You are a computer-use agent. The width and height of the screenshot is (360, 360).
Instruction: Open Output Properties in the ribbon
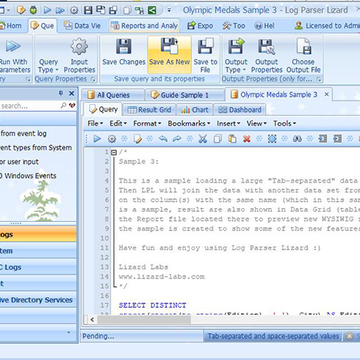pyautogui.click(x=267, y=55)
